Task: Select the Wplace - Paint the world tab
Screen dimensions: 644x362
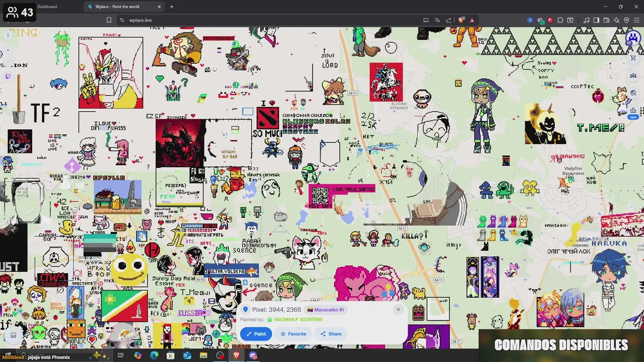Action: click(x=124, y=7)
